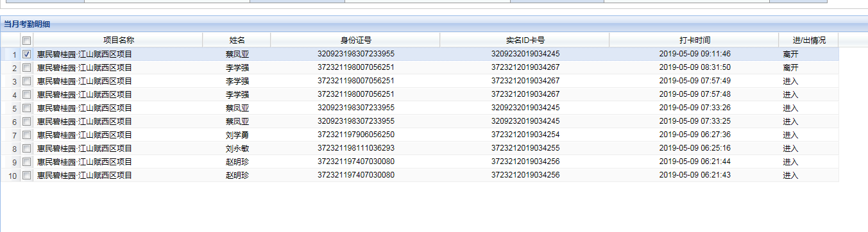Click ID number 372321198007056251 in row 2
868x232 pixels.
(356, 68)
